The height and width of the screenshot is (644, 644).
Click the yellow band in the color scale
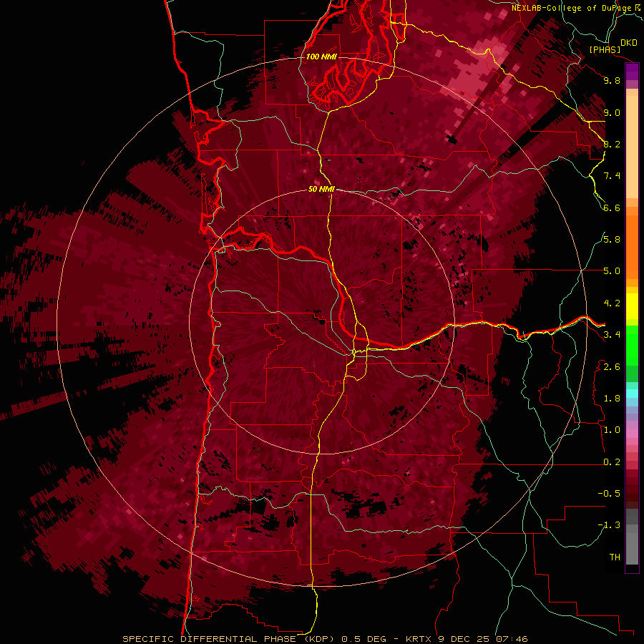(632, 306)
